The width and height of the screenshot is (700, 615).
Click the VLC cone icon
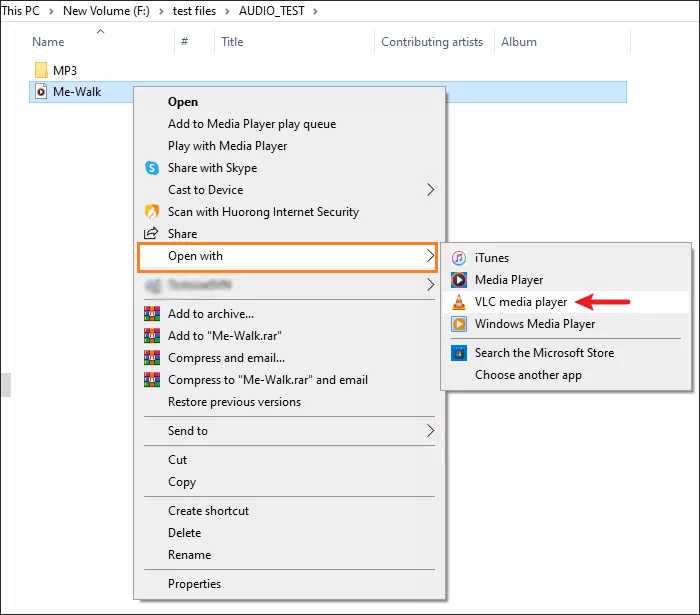pyautogui.click(x=458, y=302)
